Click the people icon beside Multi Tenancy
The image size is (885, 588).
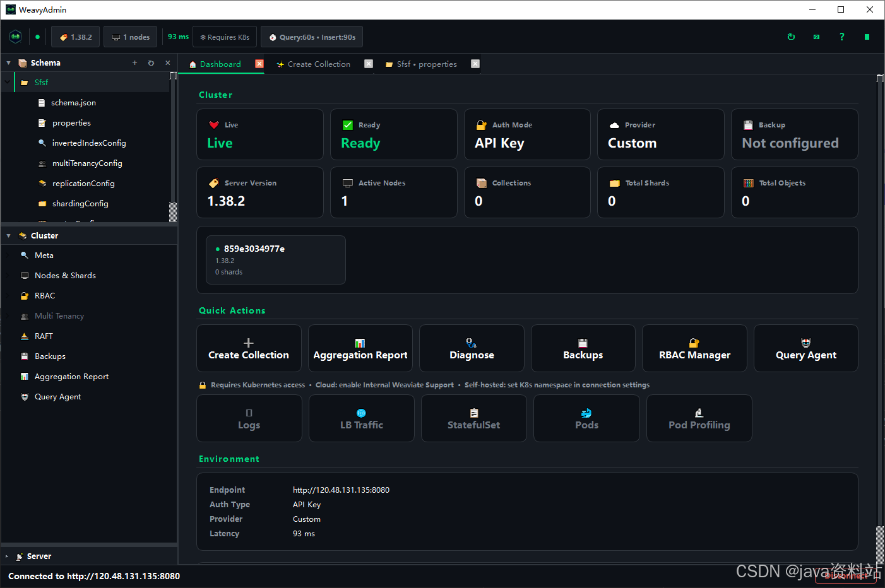[25, 316]
